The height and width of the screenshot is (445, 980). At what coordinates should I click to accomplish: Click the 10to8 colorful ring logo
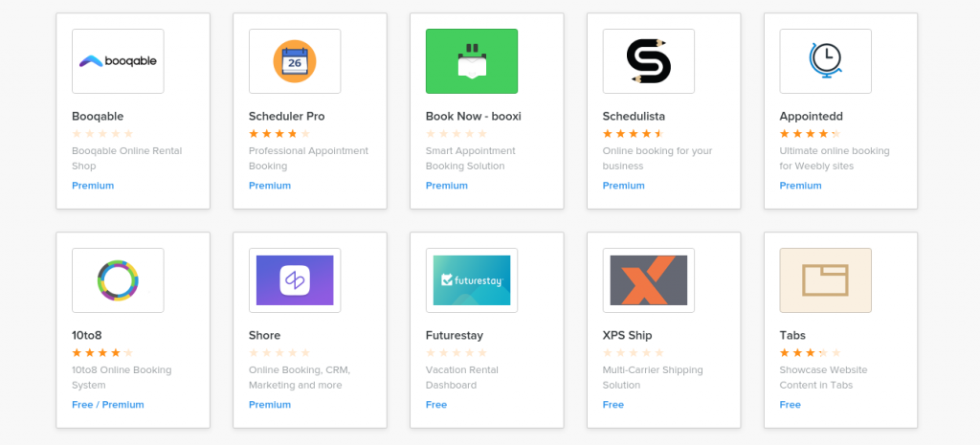tap(118, 280)
